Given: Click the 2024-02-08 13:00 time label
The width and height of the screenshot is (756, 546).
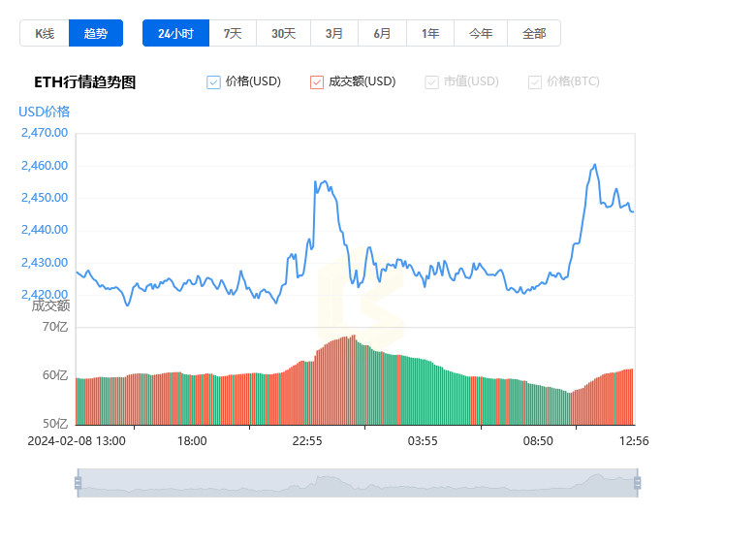Looking at the screenshot, I should [x=77, y=441].
